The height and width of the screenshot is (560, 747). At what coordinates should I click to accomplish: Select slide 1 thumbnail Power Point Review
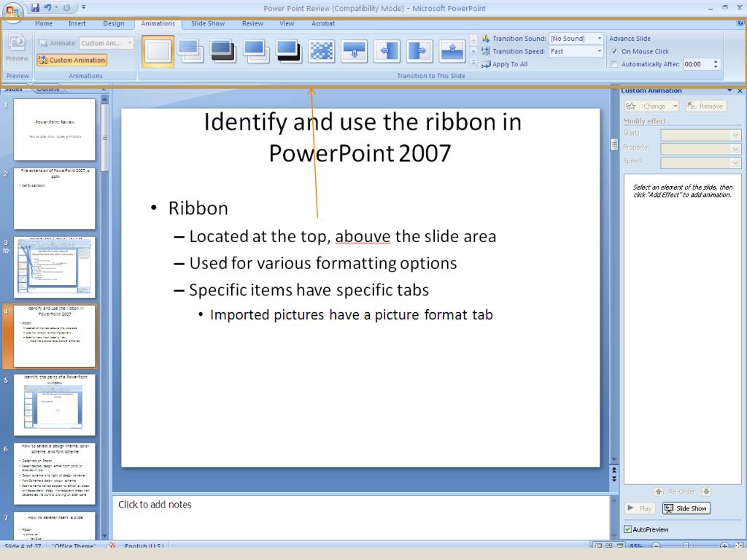tap(54, 130)
